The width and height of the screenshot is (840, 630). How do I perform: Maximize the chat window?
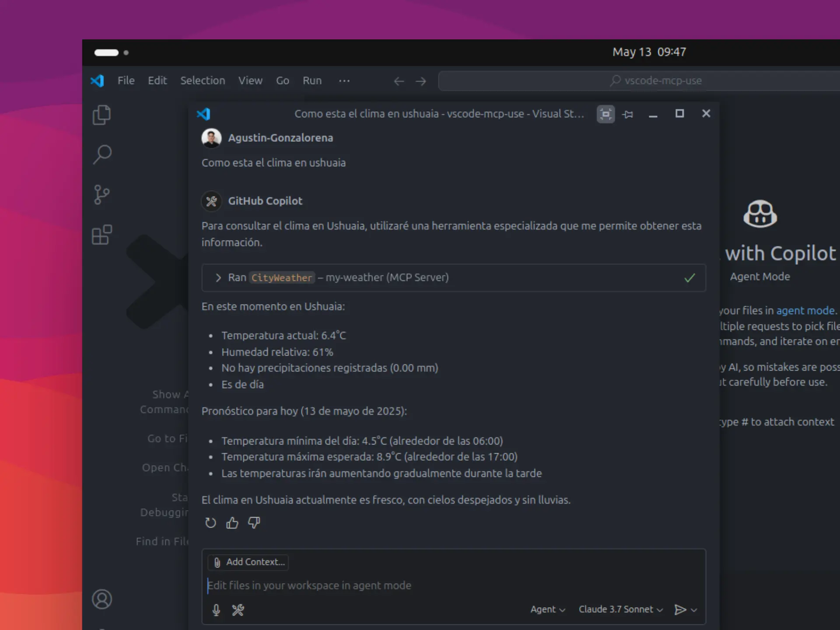(679, 114)
